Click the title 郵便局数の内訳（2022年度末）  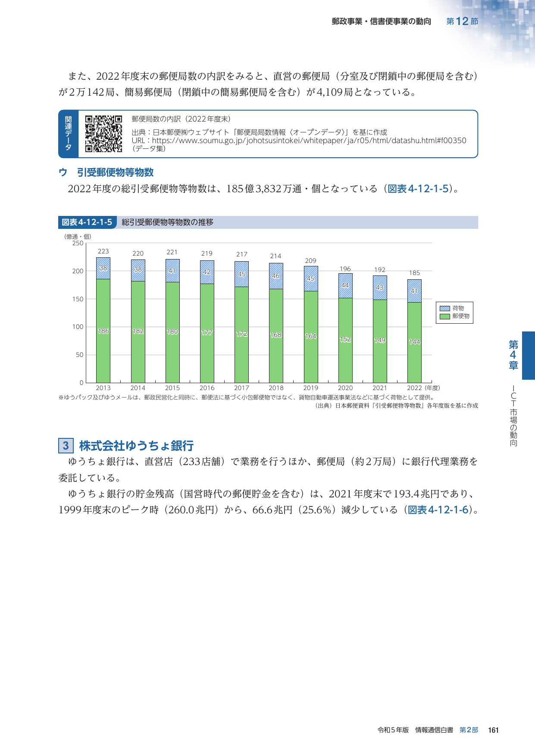(181, 119)
